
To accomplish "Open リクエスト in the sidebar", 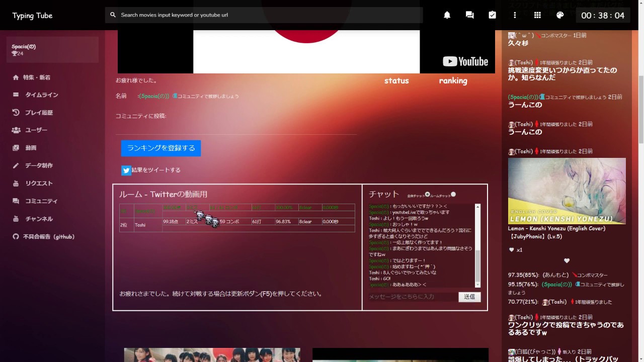I will point(39,184).
